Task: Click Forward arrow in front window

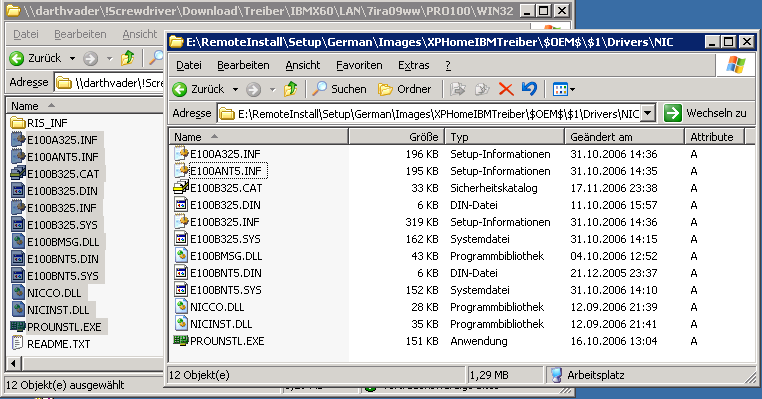Action: [253, 89]
